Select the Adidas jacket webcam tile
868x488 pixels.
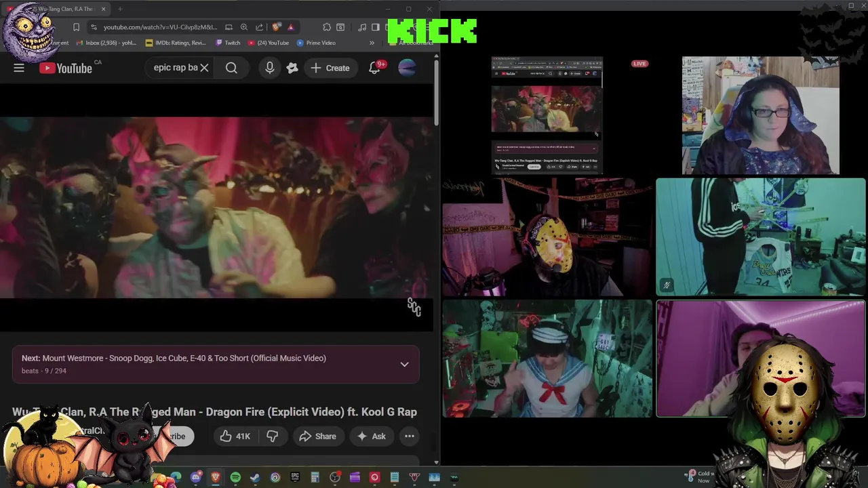point(761,237)
